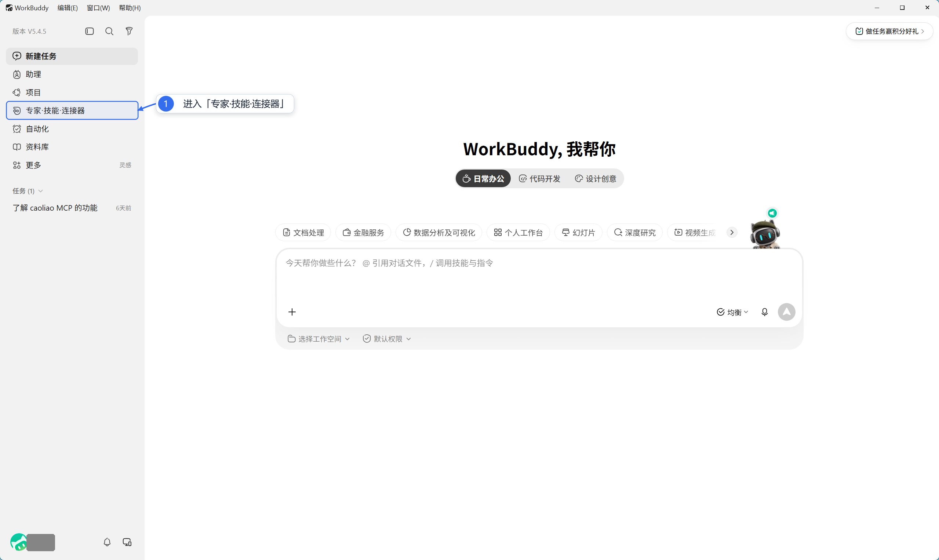939x560 pixels.
Task: Click the user avatar at bottom left
Action: click(18, 542)
